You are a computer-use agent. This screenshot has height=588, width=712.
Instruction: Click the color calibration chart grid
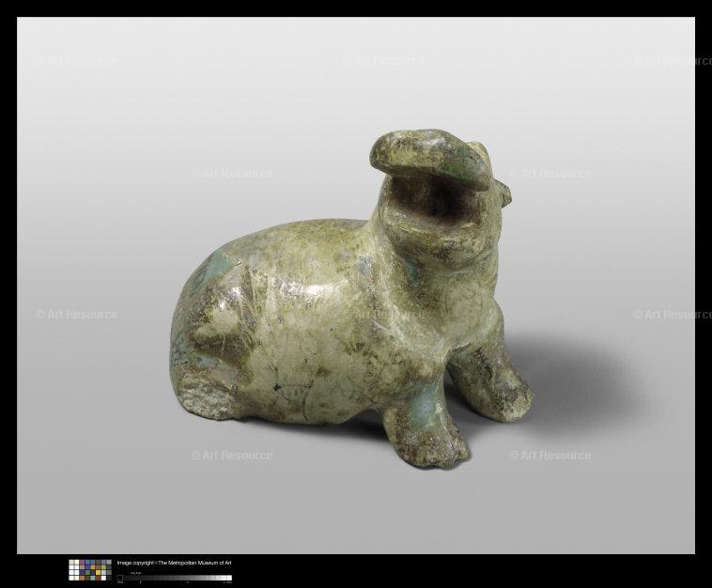pos(90,570)
